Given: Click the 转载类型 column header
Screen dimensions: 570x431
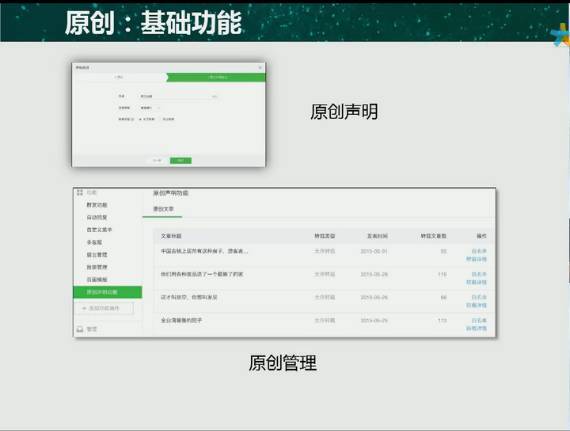Looking at the screenshot, I should (x=325, y=236).
